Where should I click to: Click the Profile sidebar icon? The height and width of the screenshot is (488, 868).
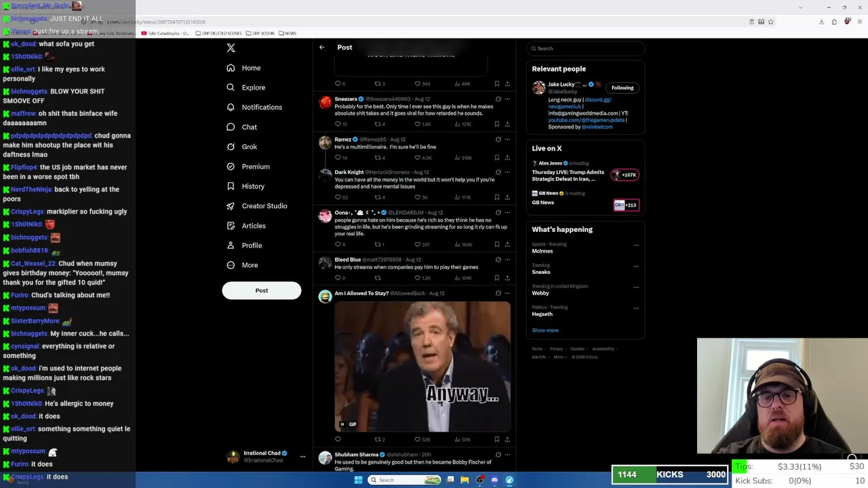(x=231, y=245)
